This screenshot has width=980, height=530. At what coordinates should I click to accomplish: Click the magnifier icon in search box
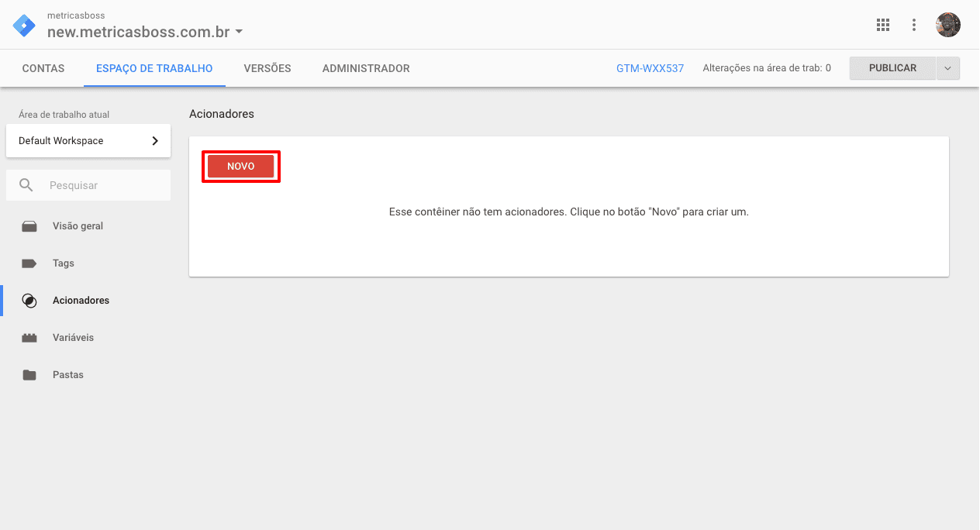[26, 186]
